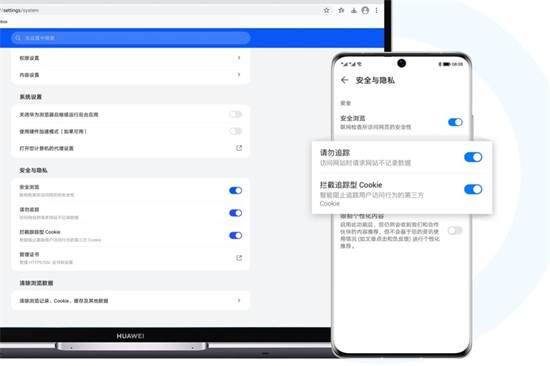Viewport: 550px width, 366px height.
Task: Tap the 拦截追踪型 Cookie label on the phone card
Action: (x=351, y=185)
